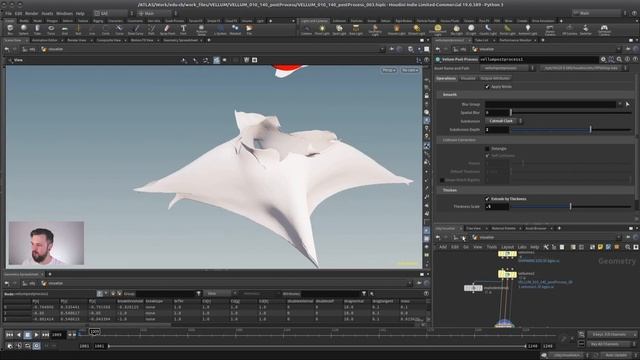Screen dimensions: 640x360
Task: Click the Key All Channels button
Action: coord(609,344)
